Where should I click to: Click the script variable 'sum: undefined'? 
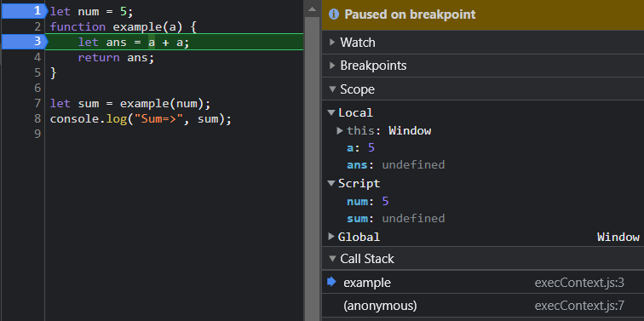point(395,218)
